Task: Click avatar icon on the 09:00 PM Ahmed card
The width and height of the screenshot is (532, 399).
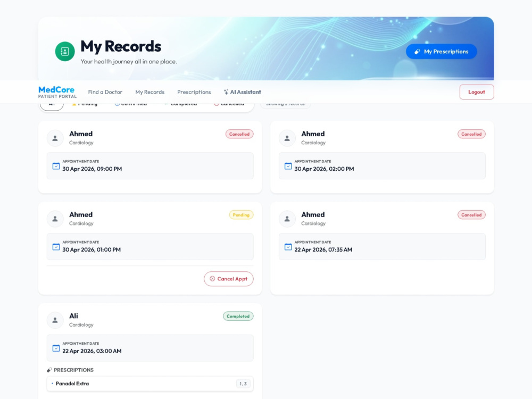Action: (55, 138)
